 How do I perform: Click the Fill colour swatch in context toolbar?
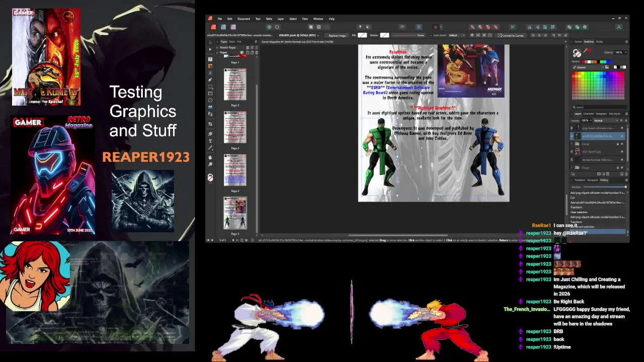(362, 35)
